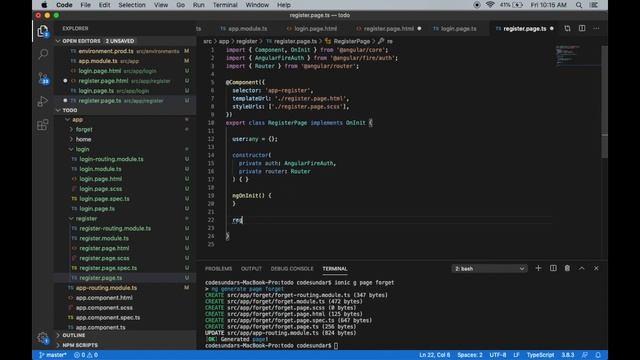The image size is (640, 360).
Task: Click TypeScript version 3.8.3
Action: pos(567,355)
